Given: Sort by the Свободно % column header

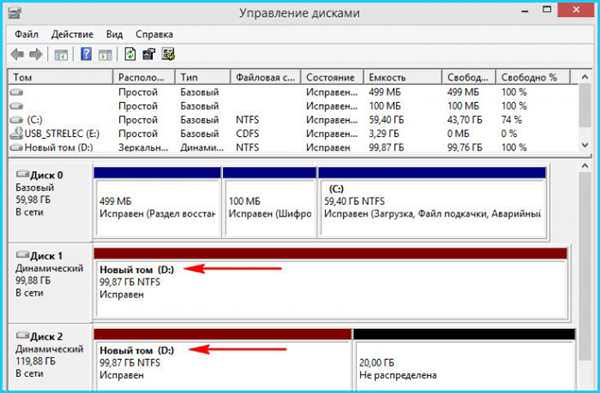Looking at the screenshot, I should point(533,77).
